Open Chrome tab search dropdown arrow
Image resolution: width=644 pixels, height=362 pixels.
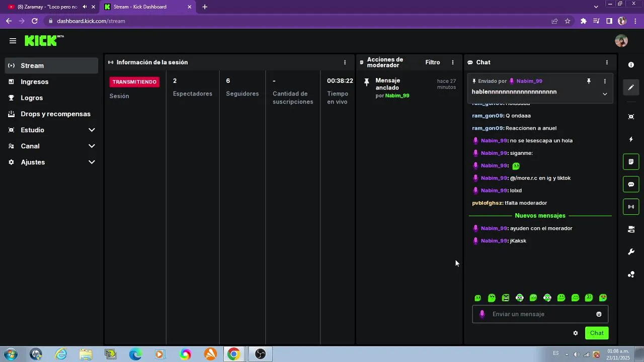click(596, 7)
